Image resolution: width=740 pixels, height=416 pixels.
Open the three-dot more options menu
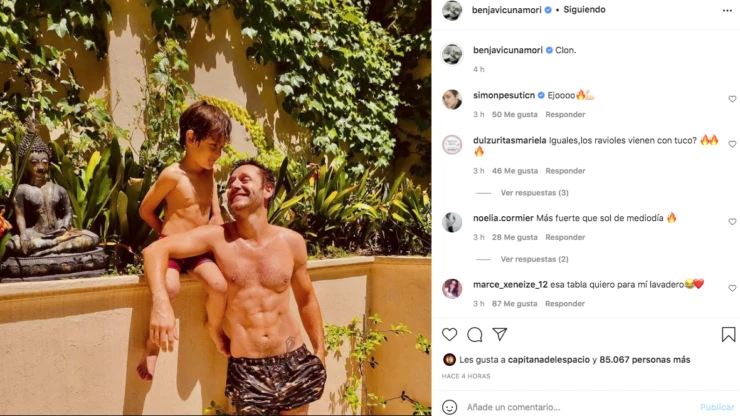[x=727, y=10]
